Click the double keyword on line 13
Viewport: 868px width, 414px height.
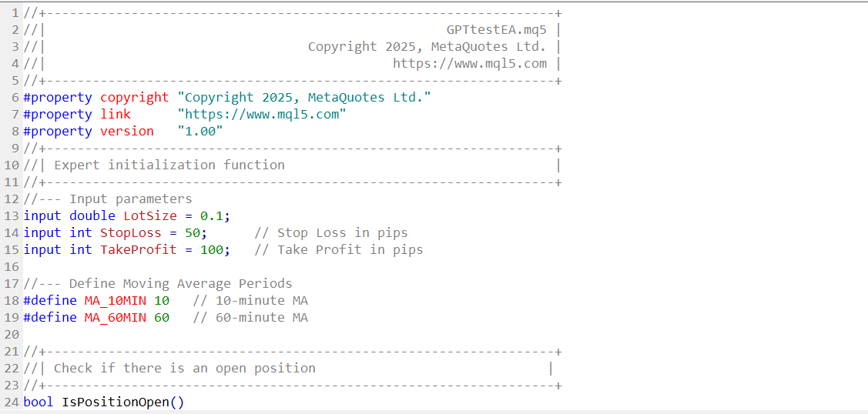(x=92, y=216)
